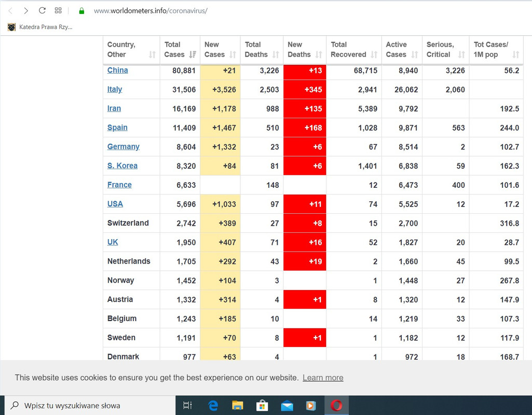Sort by Country, Other column
The width and height of the screenshot is (532, 415).
coord(131,50)
